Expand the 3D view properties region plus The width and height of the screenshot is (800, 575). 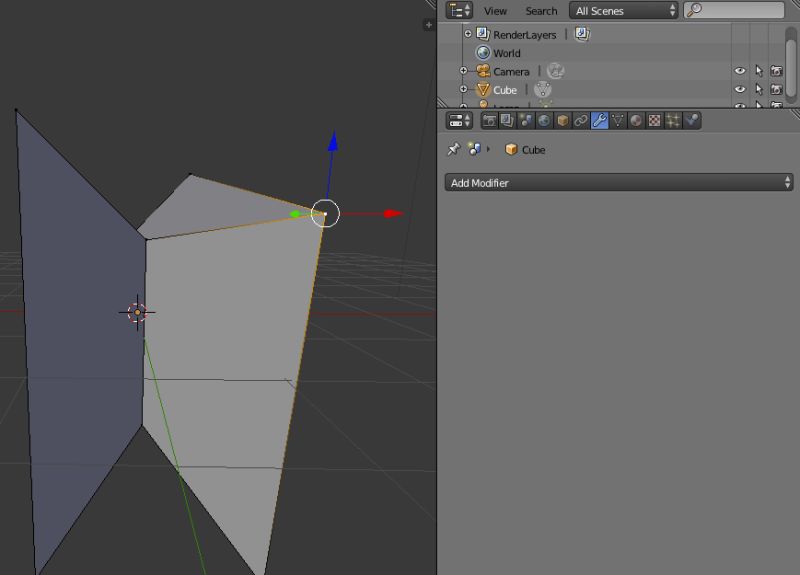(429, 24)
